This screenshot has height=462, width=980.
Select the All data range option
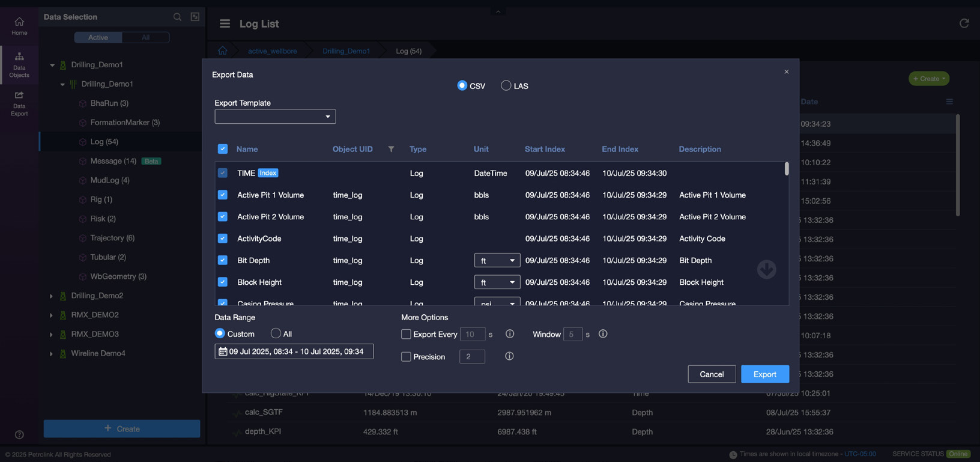pyautogui.click(x=276, y=333)
